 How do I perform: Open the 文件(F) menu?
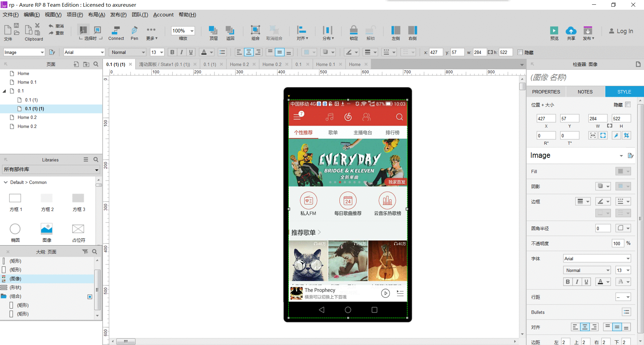point(10,15)
